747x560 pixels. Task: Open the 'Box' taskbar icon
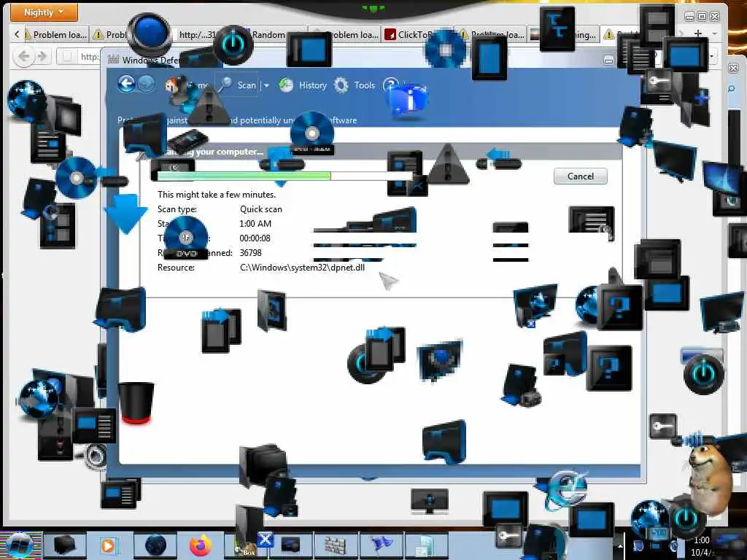click(246, 545)
